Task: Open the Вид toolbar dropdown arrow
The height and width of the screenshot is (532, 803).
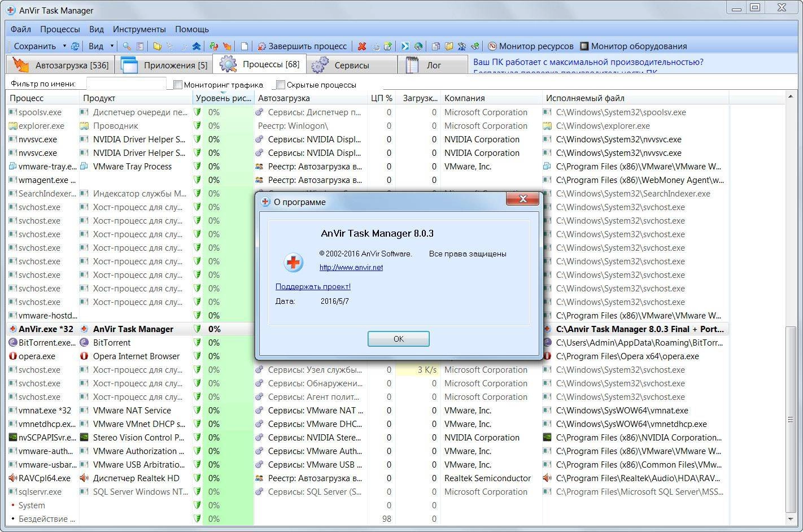Action: pyautogui.click(x=112, y=46)
